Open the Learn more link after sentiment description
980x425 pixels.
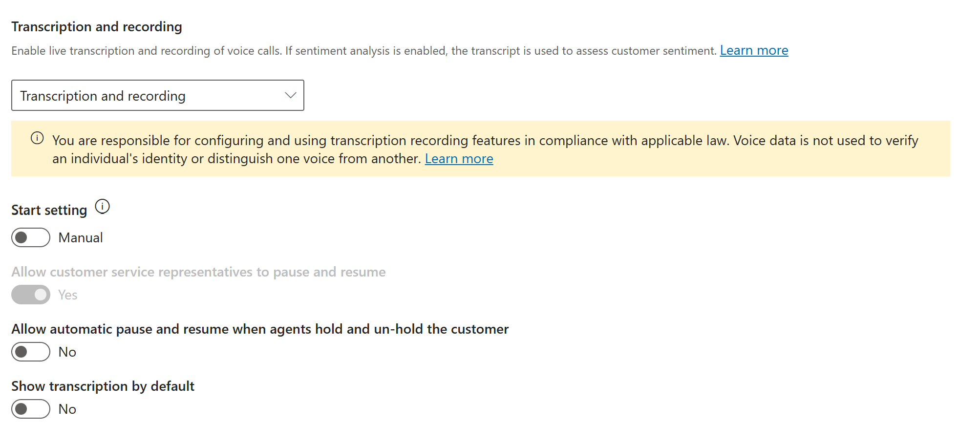754,50
